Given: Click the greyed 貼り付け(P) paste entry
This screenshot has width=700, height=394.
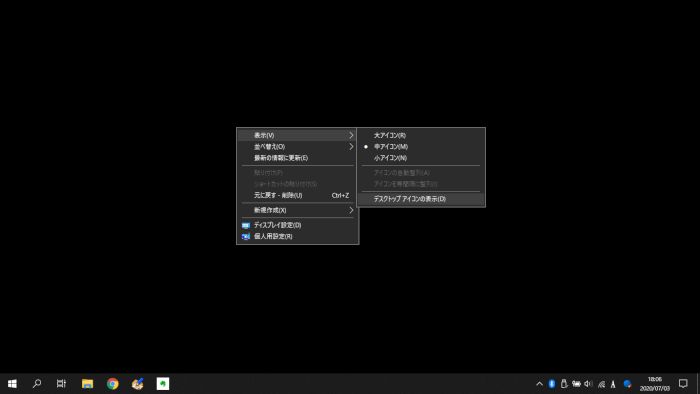Looking at the screenshot, I should [x=297, y=173].
